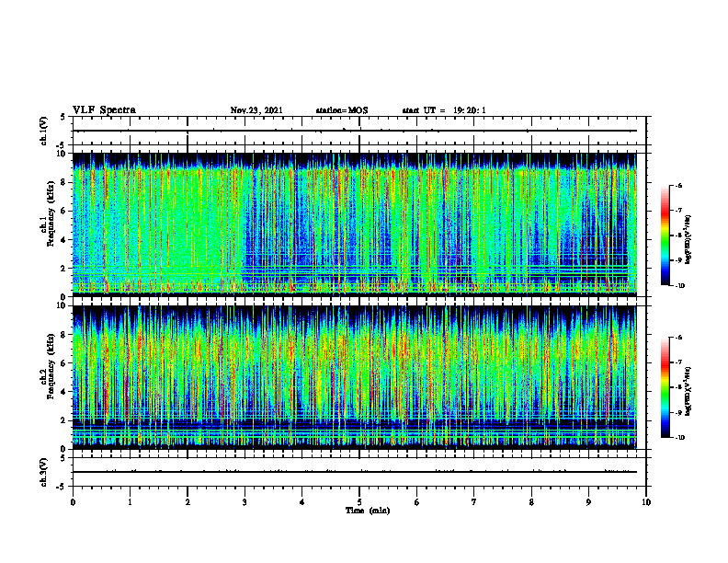Select the '4' kHz tick of the ch.2 spectrogram

point(64,392)
